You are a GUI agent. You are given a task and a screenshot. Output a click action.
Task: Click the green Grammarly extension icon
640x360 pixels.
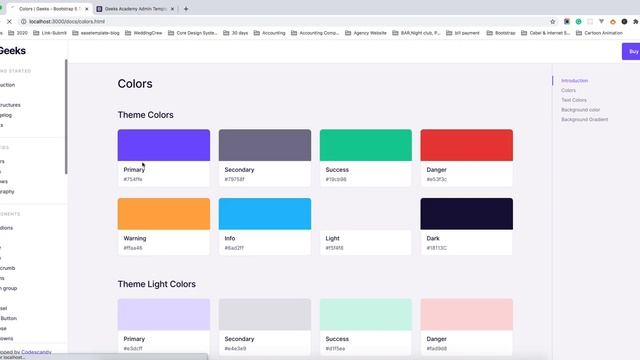578,22
